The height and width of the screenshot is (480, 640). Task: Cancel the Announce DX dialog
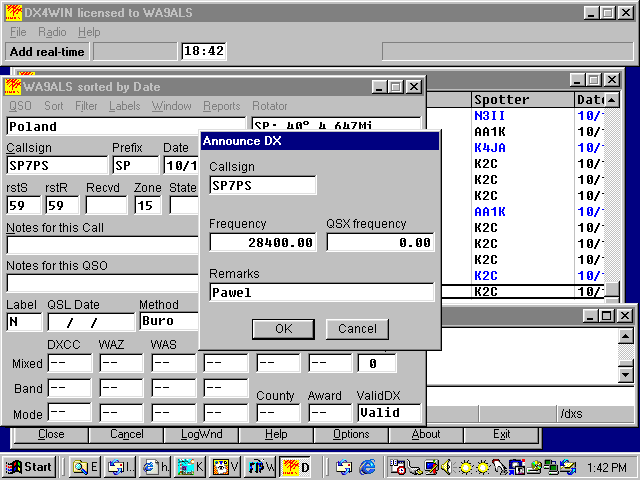coord(357,329)
